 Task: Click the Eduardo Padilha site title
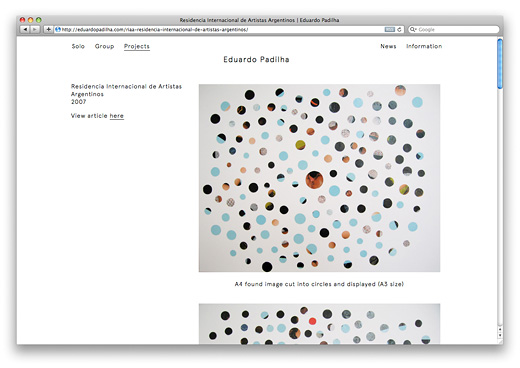256,59
